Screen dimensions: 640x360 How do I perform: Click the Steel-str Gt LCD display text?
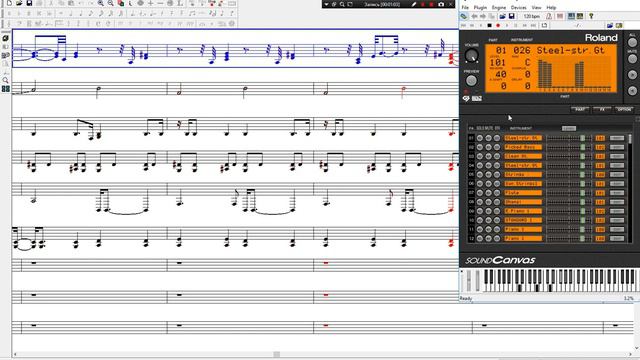(x=570, y=50)
